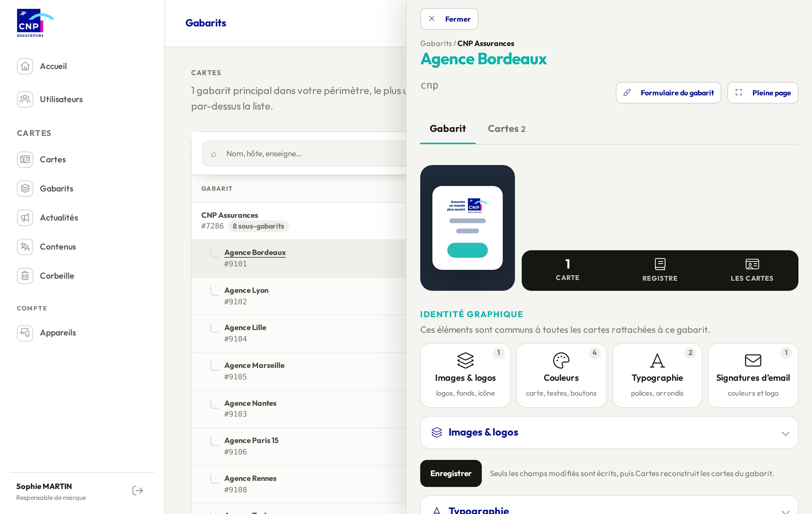This screenshot has width=812, height=514.
Task: Select the Couleurs palette card
Action: pyautogui.click(x=561, y=375)
